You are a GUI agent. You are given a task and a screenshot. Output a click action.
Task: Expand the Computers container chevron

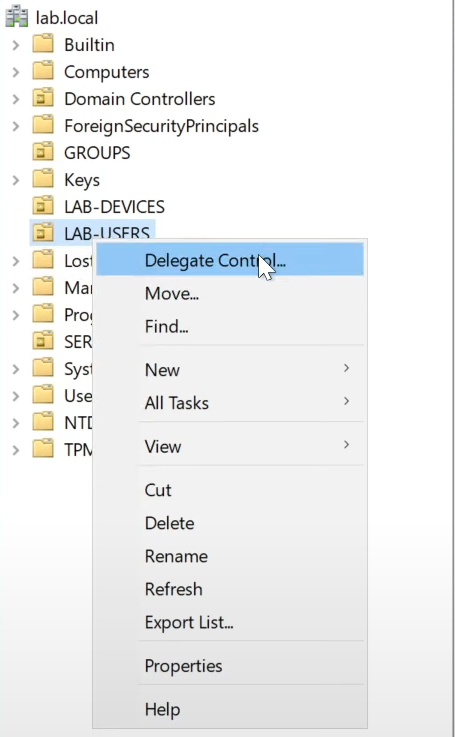pos(16,72)
